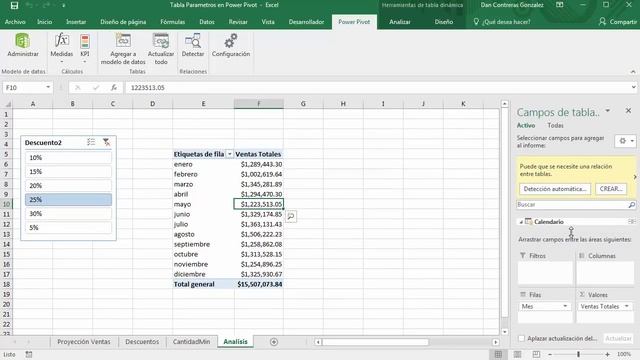
Task: Open Mes field dropdown in Filas
Action: [x=565, y=306]
